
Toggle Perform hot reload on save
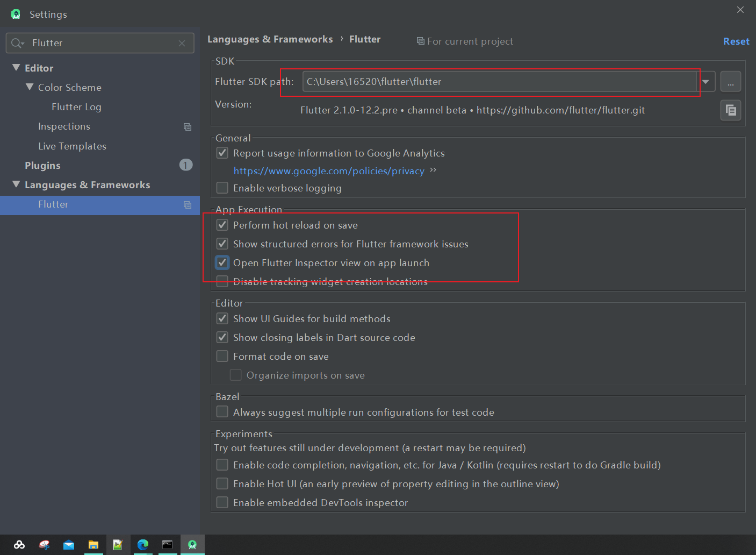tap(222, 225)
